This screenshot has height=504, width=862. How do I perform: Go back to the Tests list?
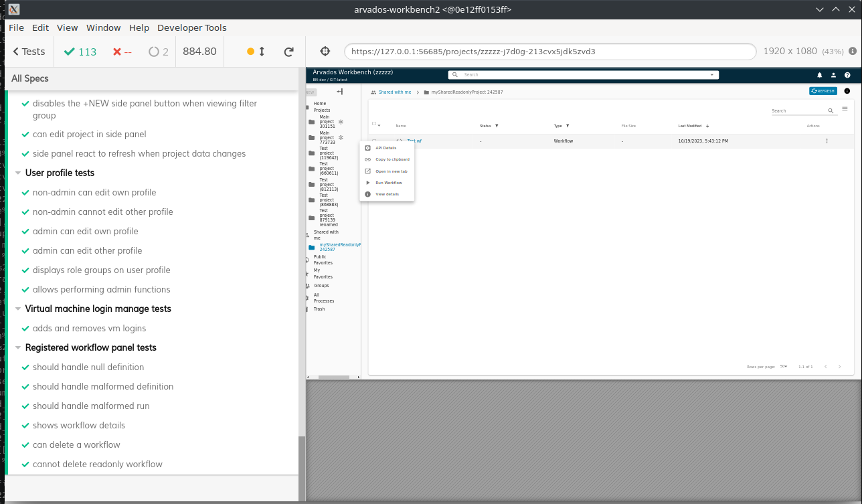[29, 52]
